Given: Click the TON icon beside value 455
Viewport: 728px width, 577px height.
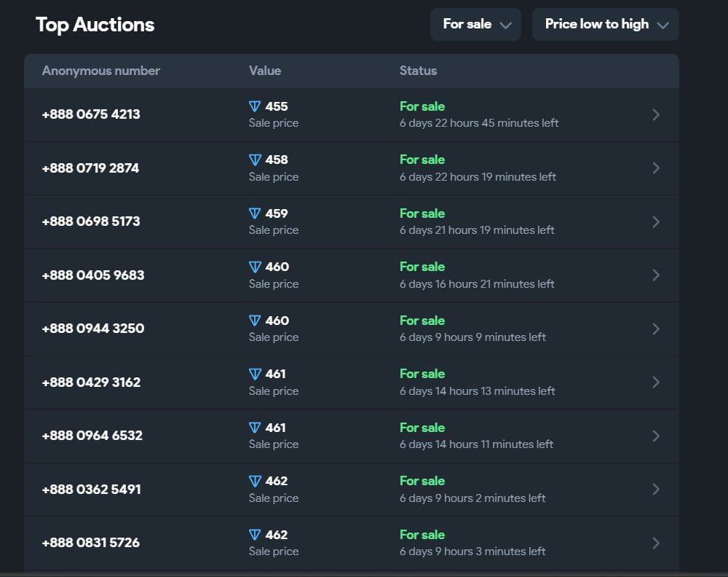Looking at the screenshot, I should click(255, 106).
